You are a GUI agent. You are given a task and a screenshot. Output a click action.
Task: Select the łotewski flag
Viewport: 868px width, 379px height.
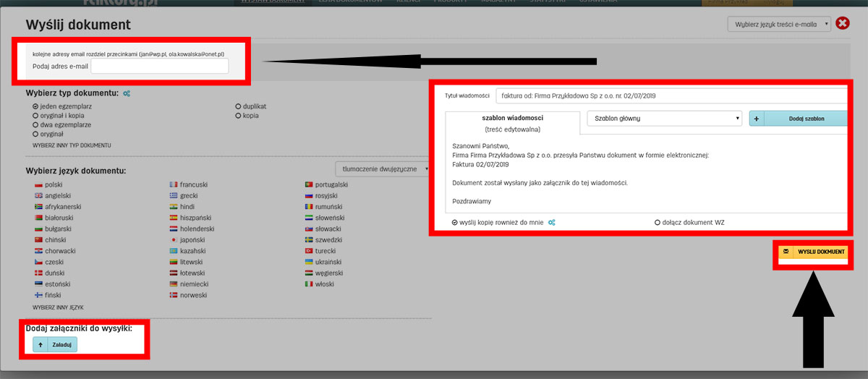pyautogui.click(x=173, y=273)
